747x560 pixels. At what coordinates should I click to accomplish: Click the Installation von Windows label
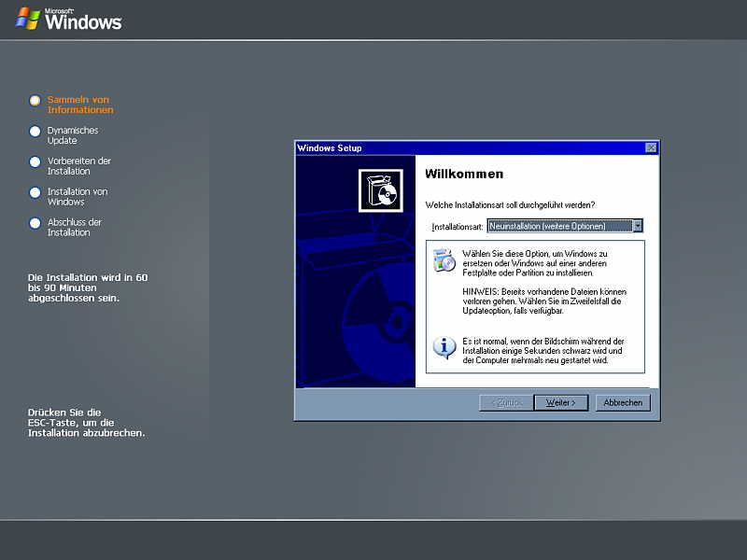click(78, 197)
